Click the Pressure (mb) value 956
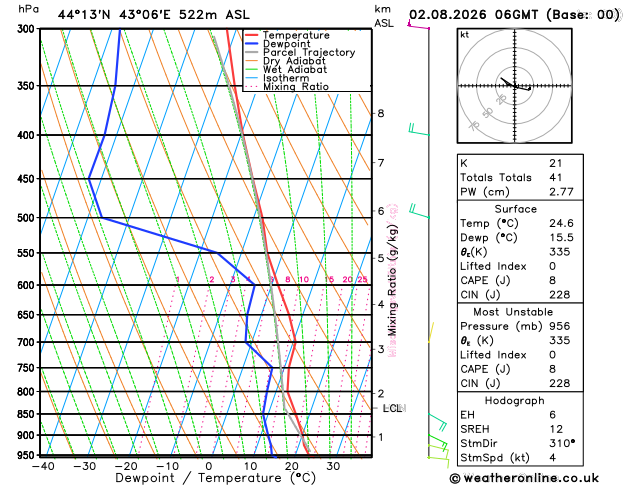Screen dimensions: 629x486 560,326
